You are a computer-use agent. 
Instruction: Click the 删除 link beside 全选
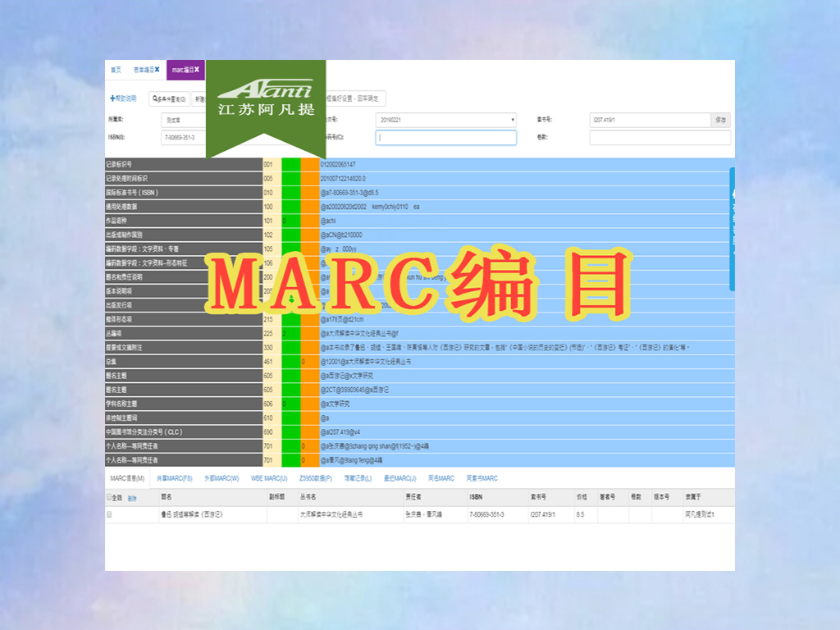tap(132, 498)
